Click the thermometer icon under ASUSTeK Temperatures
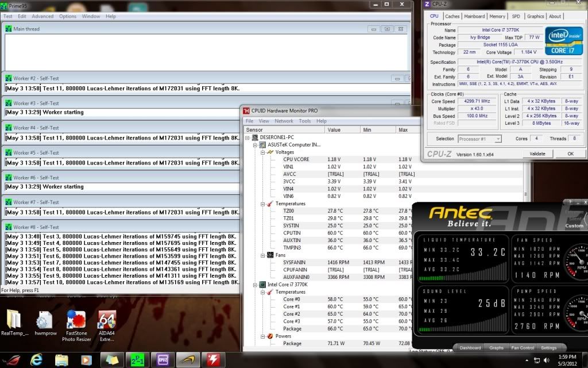Viewport: 588px width, 368px height. coord(270,204)
